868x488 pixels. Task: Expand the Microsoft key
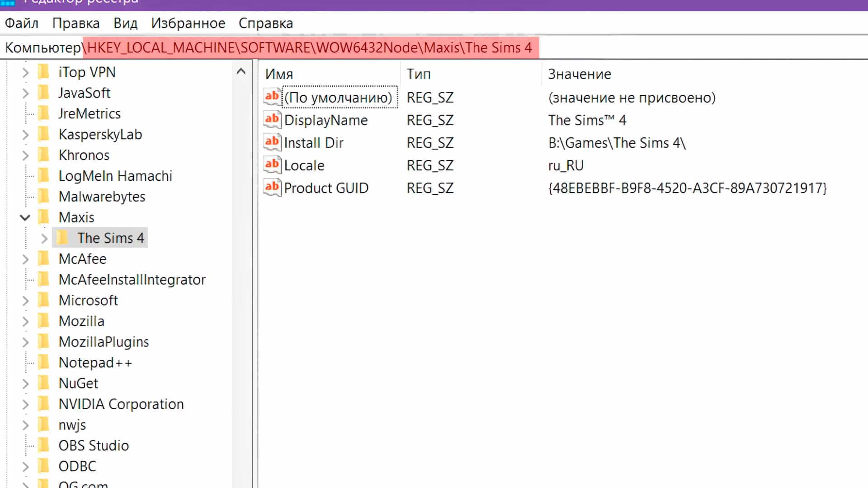point(25,300)
